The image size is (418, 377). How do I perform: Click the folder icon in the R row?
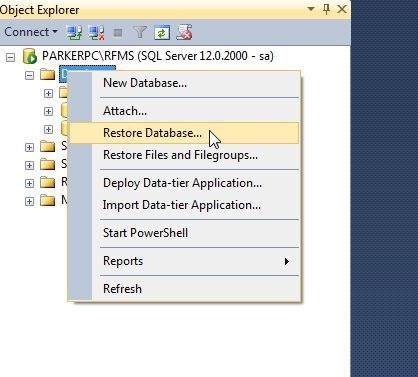click(x=48, y=182)
